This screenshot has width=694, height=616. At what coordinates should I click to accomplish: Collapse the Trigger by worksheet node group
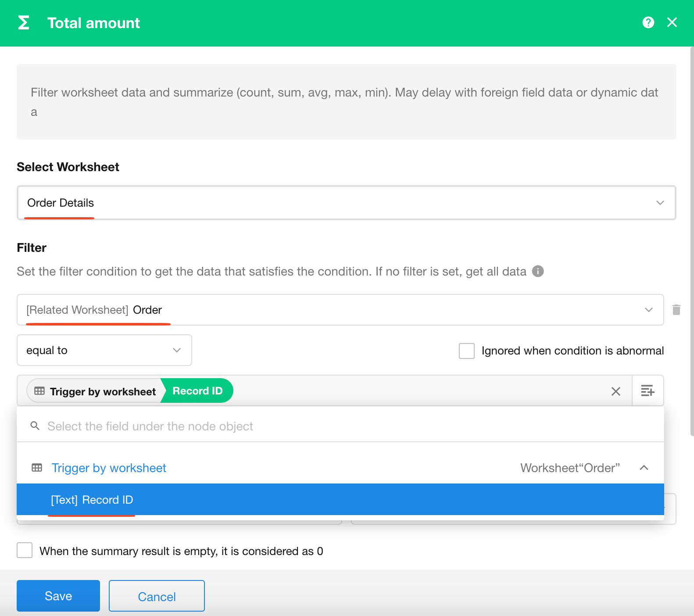[x=644, y=468]
